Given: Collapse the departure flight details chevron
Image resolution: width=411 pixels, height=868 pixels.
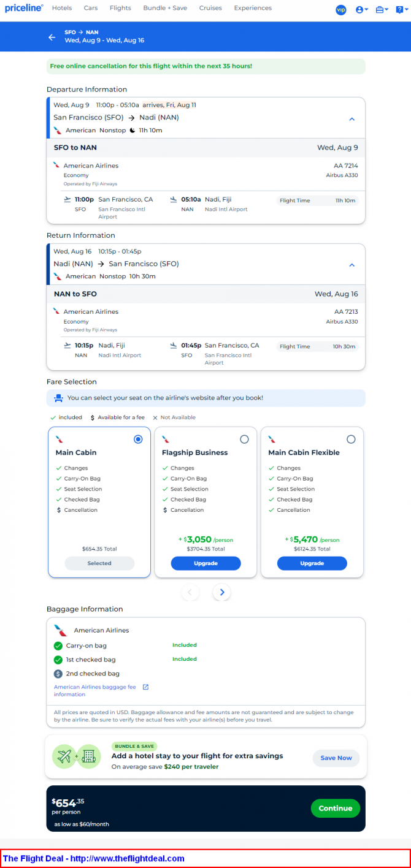Looking at the screenshot, I should (351, 119).
